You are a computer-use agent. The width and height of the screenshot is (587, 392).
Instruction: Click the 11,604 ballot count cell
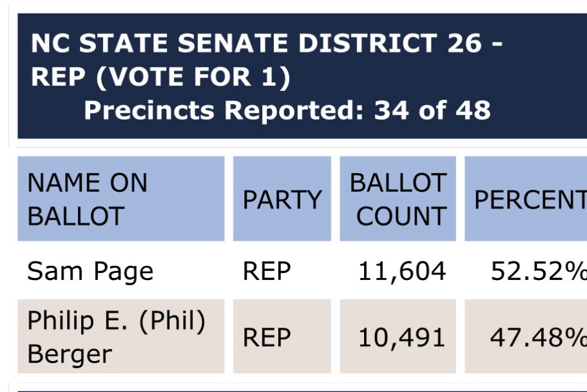click(x=402, y=271)
